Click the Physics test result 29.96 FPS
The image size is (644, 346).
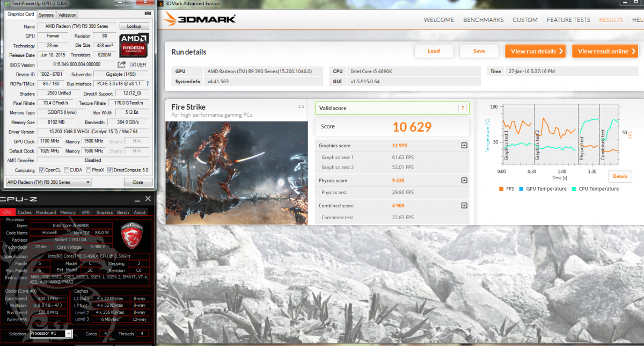(403, 192)
